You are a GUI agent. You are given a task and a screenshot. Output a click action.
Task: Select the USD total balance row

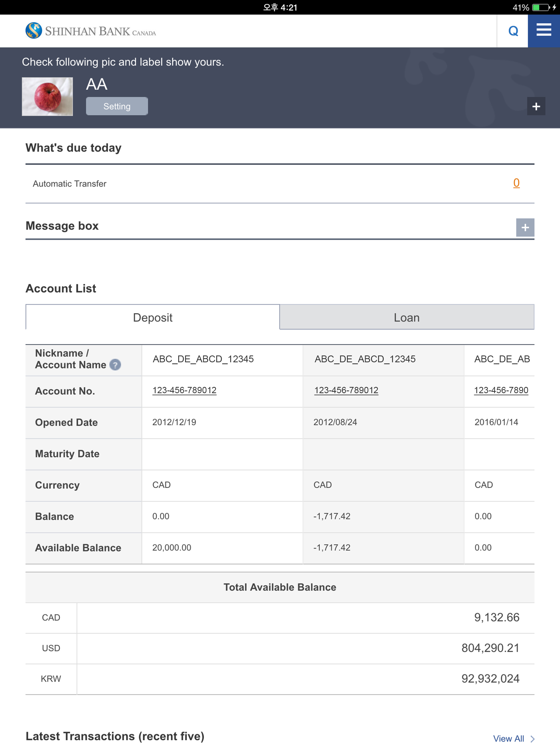tap(280, 648)
